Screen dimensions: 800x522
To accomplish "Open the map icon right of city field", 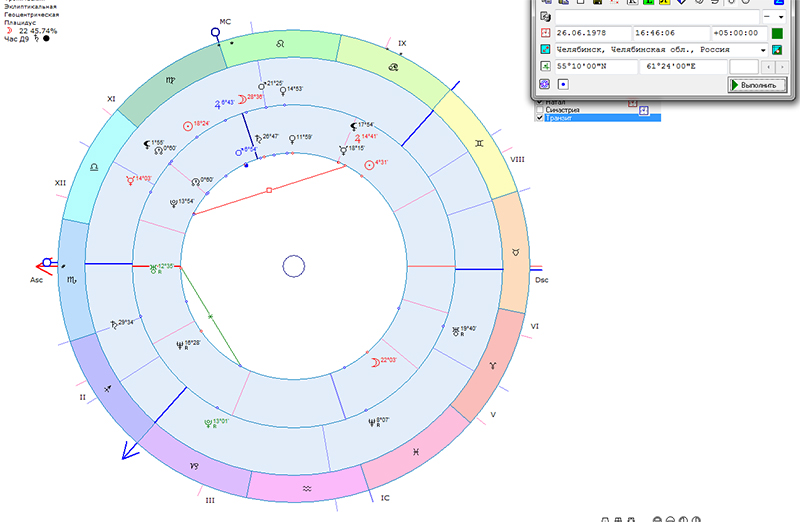I will [777, 49].
